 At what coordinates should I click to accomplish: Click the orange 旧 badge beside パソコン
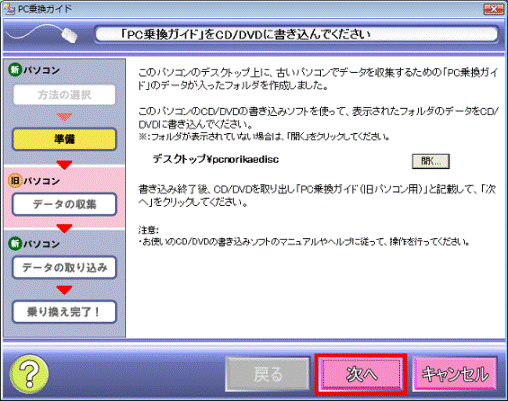(x=15, y=181)
